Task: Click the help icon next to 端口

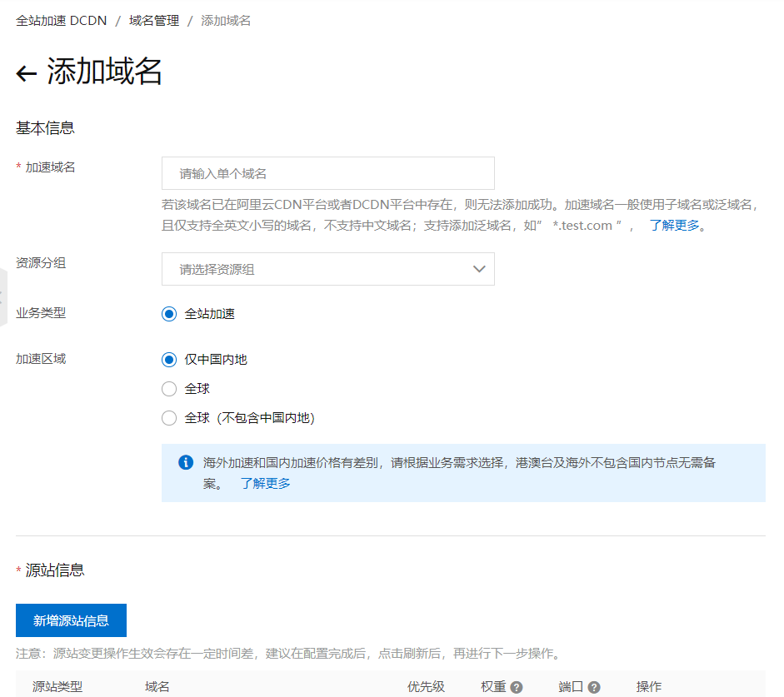Action: [x=594, y=687]
